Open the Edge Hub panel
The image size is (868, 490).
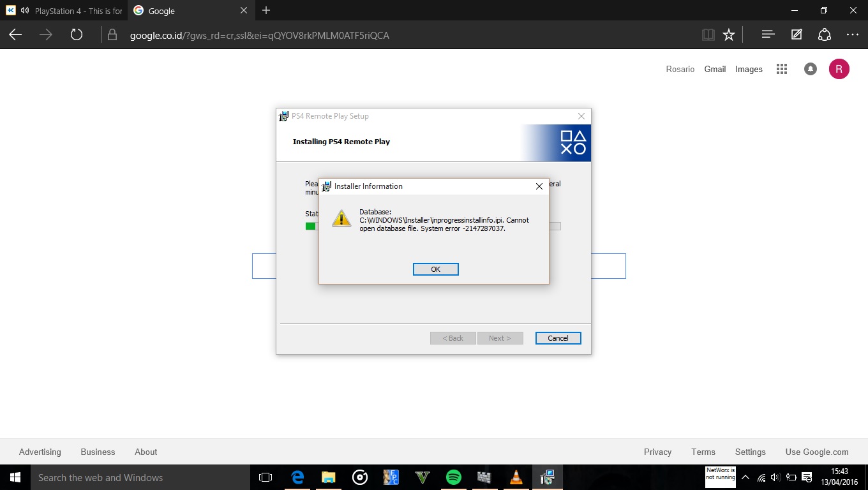(x=768, y=34)
